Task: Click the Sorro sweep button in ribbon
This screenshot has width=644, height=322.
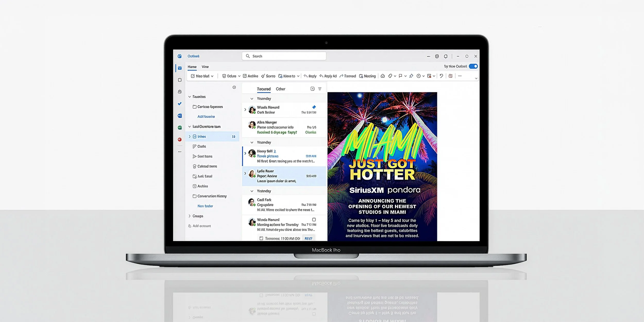Action: (268, 76)
